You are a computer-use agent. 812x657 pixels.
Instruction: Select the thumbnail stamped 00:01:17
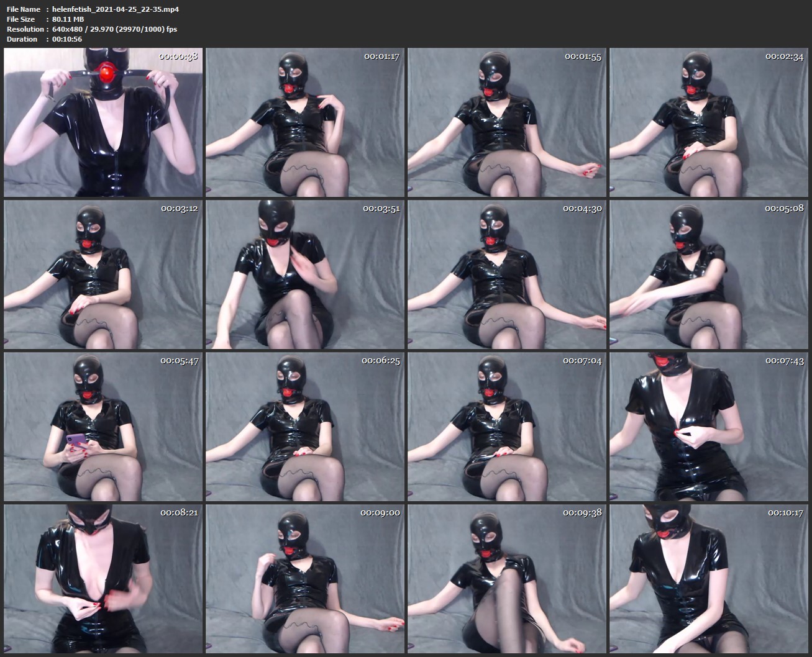305,122
